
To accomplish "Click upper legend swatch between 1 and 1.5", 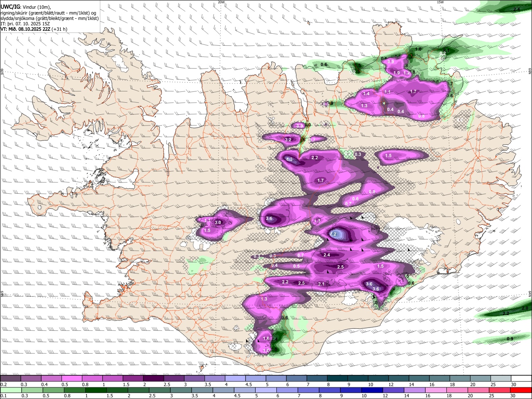I will click(113, 378).
